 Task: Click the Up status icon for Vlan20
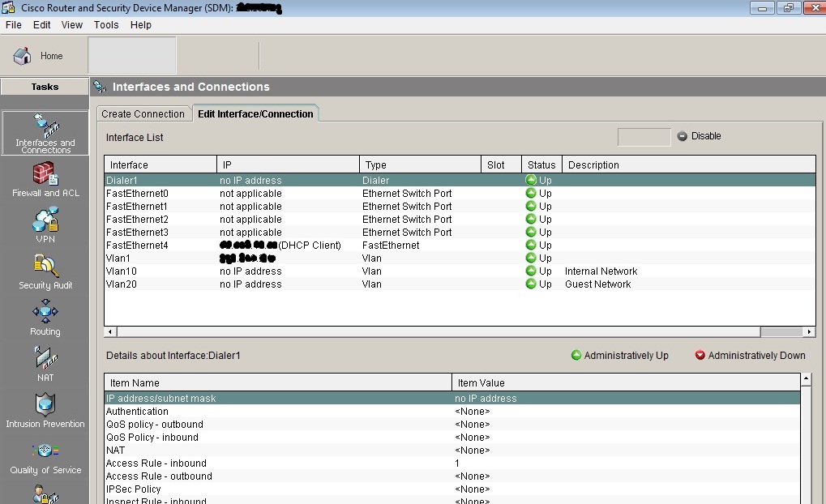[x=530, y=284]
